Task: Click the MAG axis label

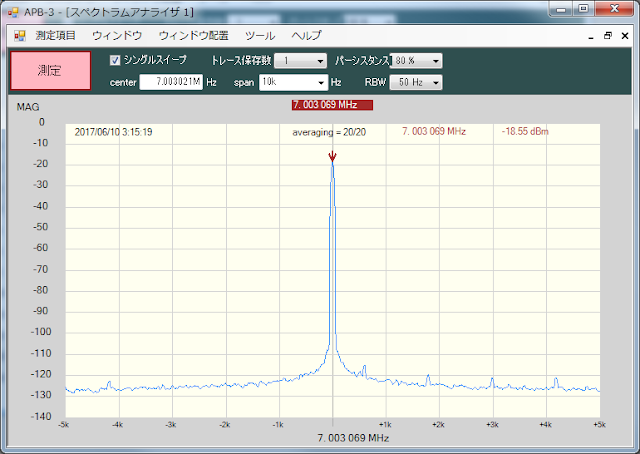Action: (x=28, y=107)
